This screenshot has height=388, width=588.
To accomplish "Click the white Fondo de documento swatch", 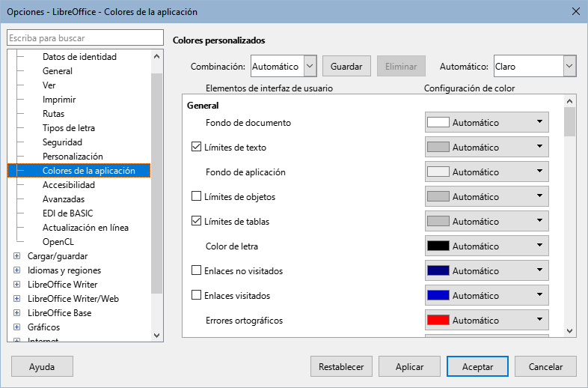I will click(x=438, y=122).
